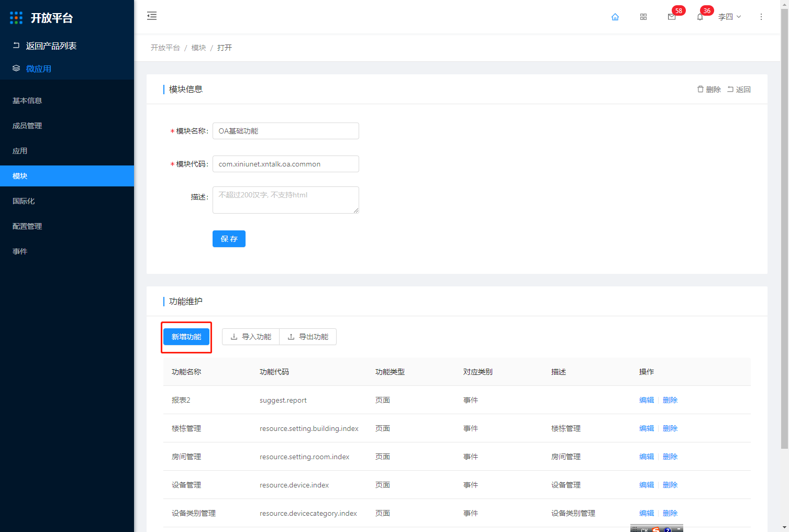Viewport: 789px width, 532px height.
Task: Click the 导出功能 button
Action: coord(308,337)
